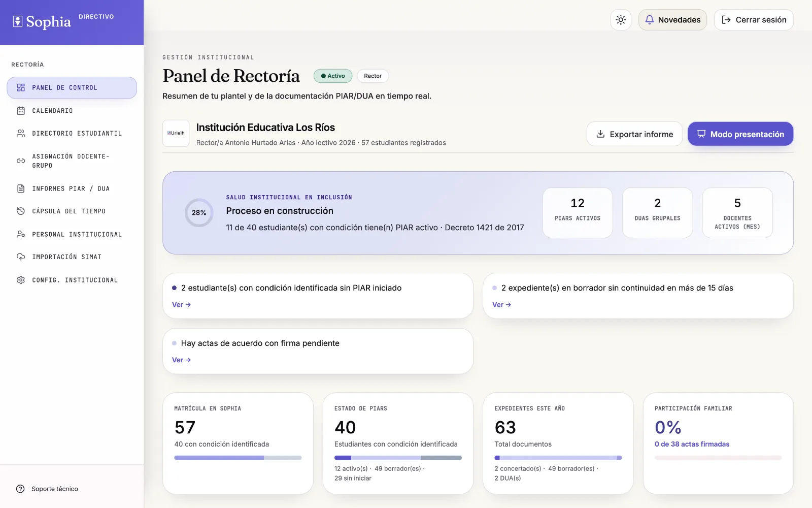This screenshot has width=812, height=508.
Task: Navigate to Cápsula del Tiempo
Action: coord(72,211)
